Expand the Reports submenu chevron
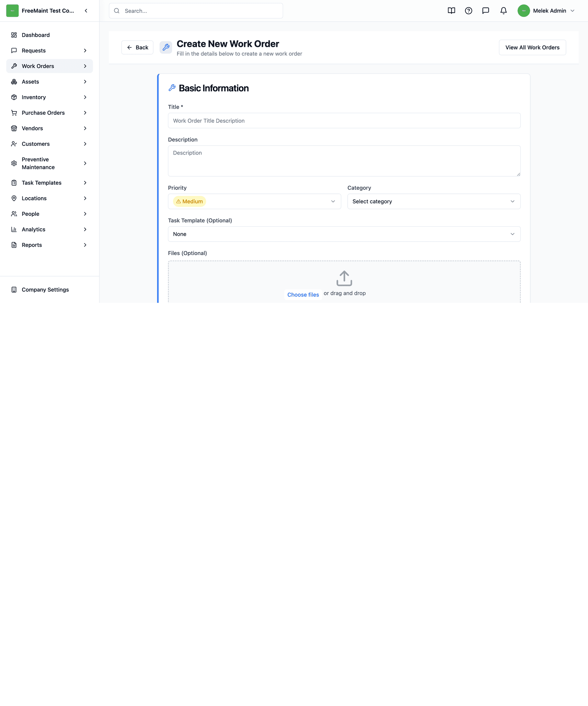The image size is (588, 706). tap(85, 245)
